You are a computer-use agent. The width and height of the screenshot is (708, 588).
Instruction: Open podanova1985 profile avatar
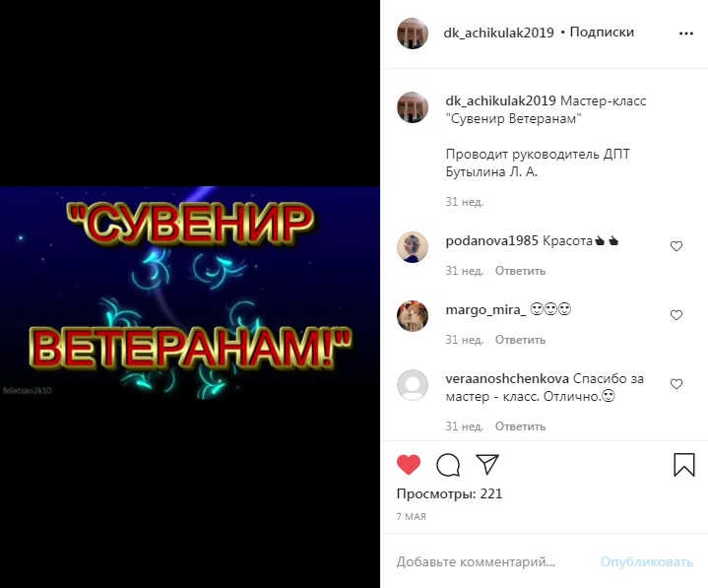[x=413, y=247]
